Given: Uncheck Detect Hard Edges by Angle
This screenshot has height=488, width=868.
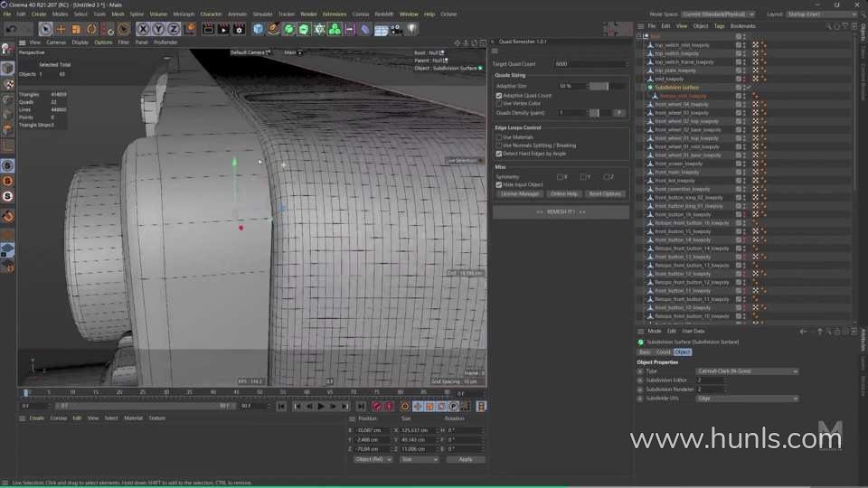Looking at the screenshot, I should tap(499, 153).
